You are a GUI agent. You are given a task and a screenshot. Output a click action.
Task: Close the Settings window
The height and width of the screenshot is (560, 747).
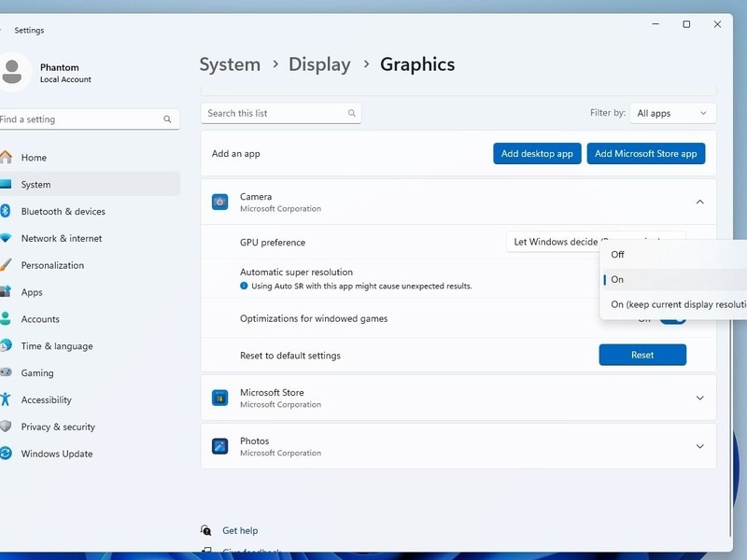click(x=717, y=24)
